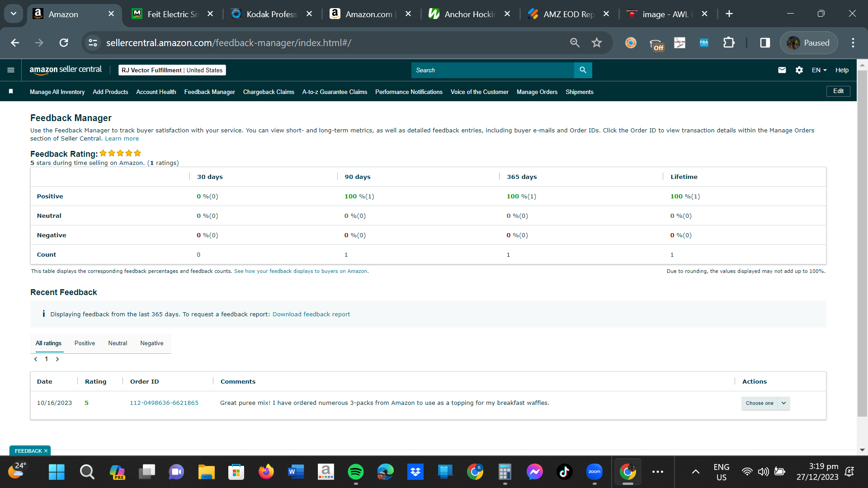Click the zoom magnifier icon in address bar

pos(575,42)
